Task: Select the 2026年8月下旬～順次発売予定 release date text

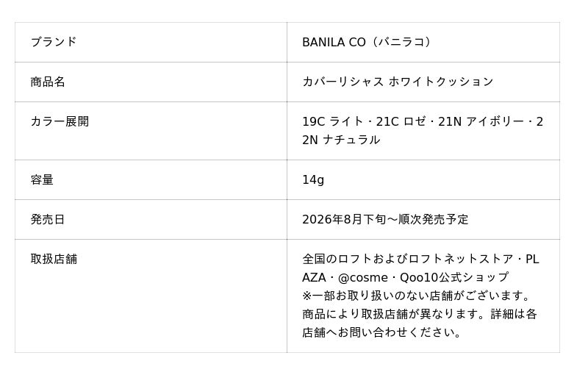Action: pos(385,219)
